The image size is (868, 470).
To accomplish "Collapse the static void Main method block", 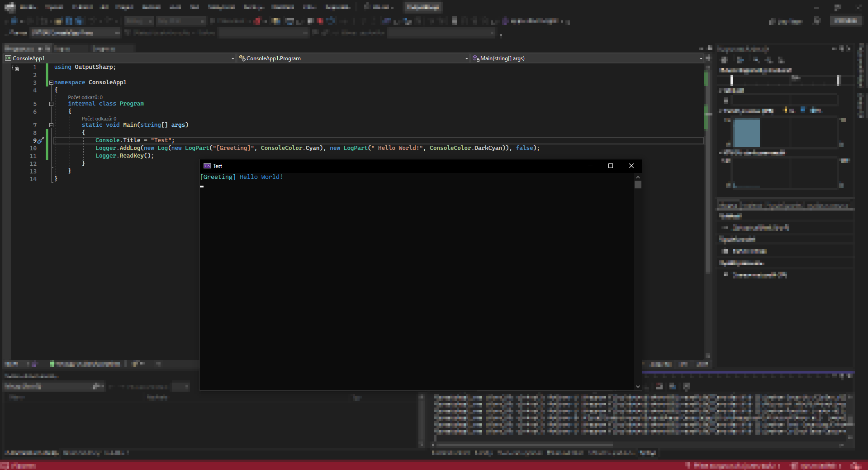I will [x=51, y=125].
